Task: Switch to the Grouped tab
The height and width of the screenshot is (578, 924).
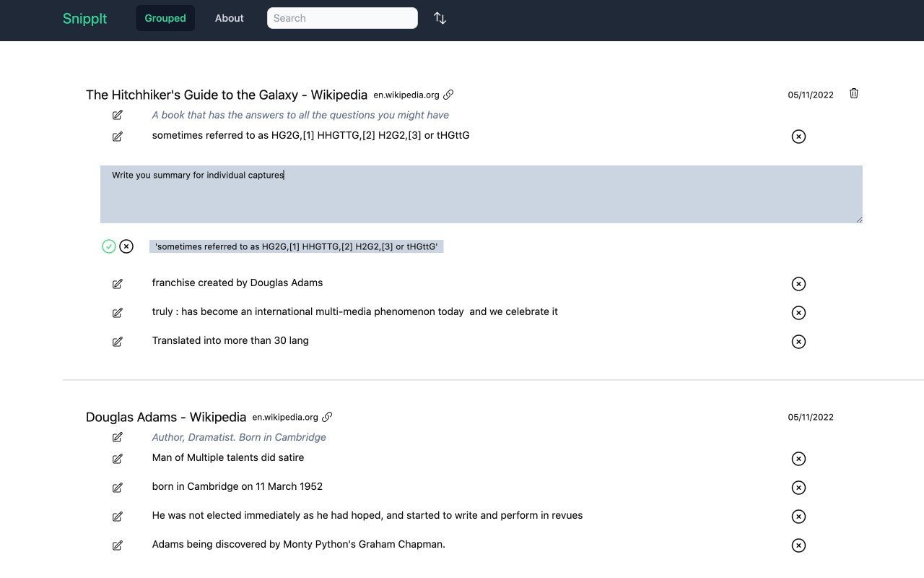Action: (165, 18)
